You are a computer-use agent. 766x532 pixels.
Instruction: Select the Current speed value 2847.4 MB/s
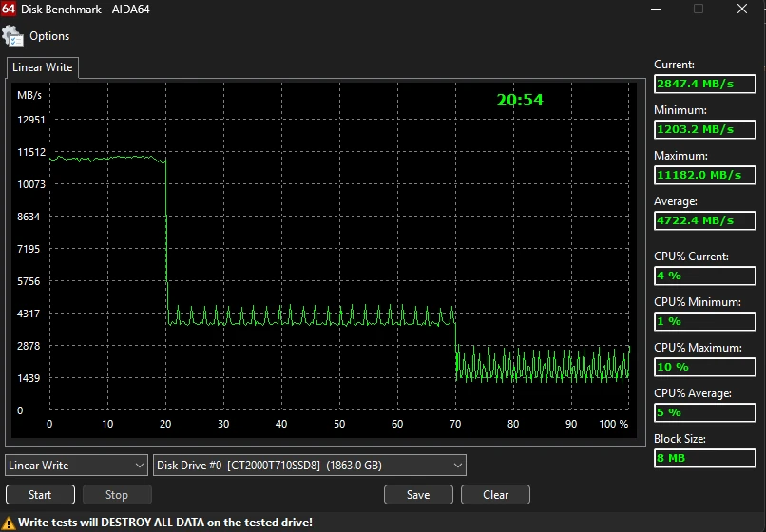point(705,84)
